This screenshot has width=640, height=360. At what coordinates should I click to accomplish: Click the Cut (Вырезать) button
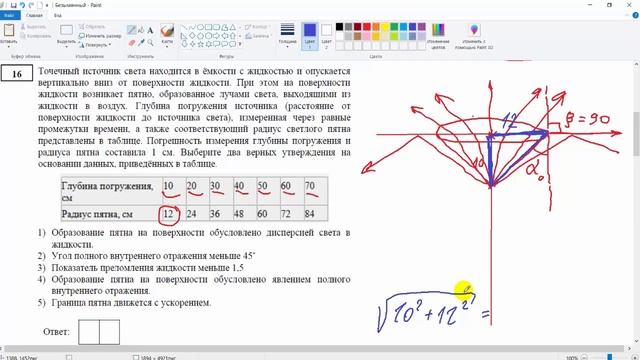click(33, 27)
